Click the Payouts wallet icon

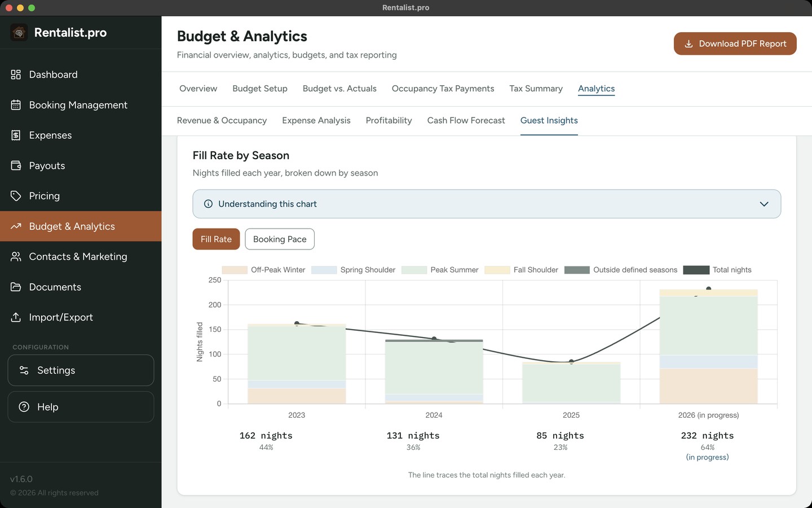16,166
